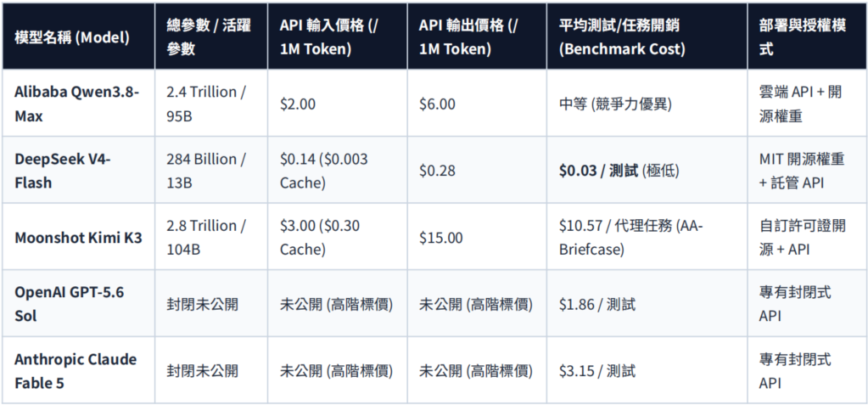
Task: Click the $6.00 output price cell
Action: 477,103
